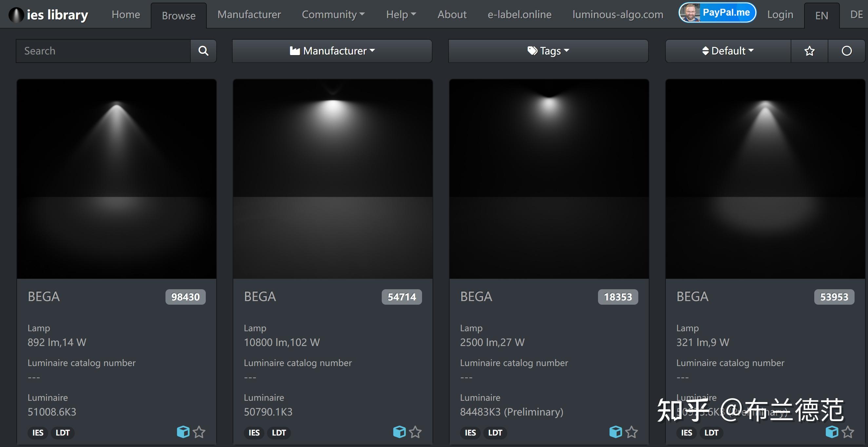Download IES file for BEGA 98430

click(x=38, y=433)
